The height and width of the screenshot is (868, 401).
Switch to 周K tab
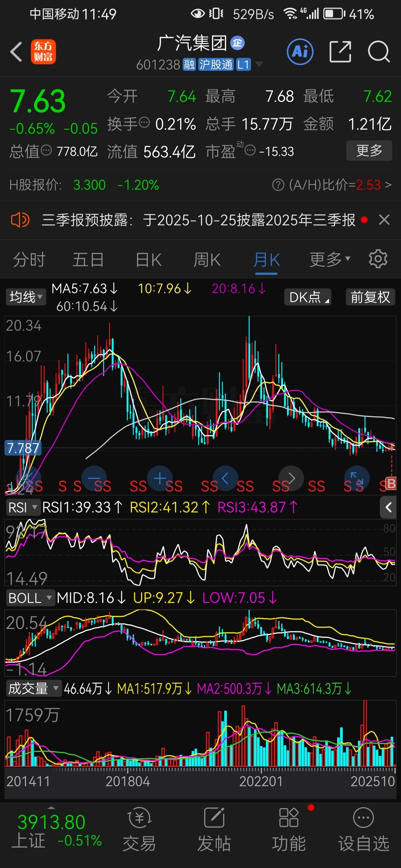click(207, 259)
